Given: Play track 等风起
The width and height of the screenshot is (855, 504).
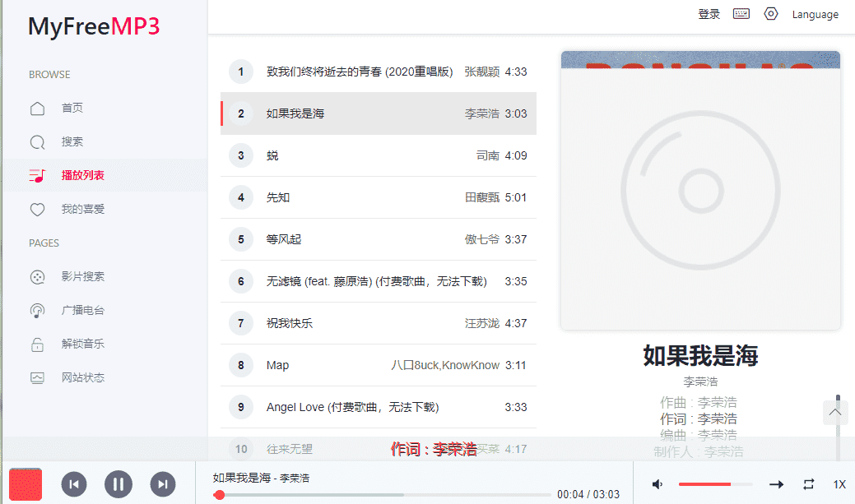Looking at the screenshot, I should (x=379, y=239).
